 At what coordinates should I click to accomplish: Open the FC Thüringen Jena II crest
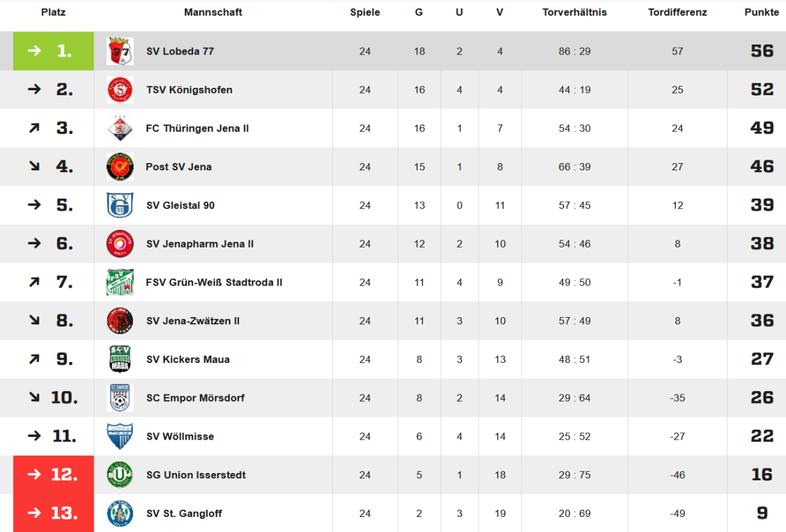pyautogui.click(x=120, y=128)
